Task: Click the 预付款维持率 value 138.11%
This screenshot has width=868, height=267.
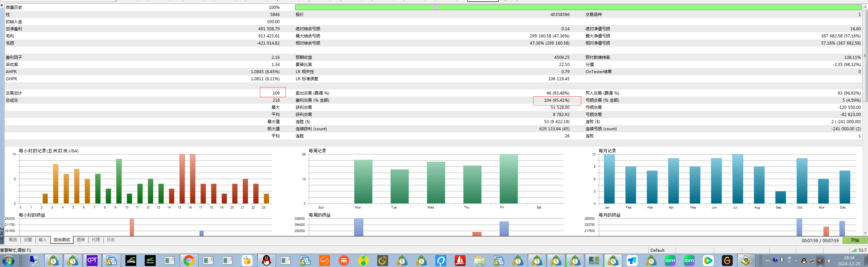Action: (852, 57)
